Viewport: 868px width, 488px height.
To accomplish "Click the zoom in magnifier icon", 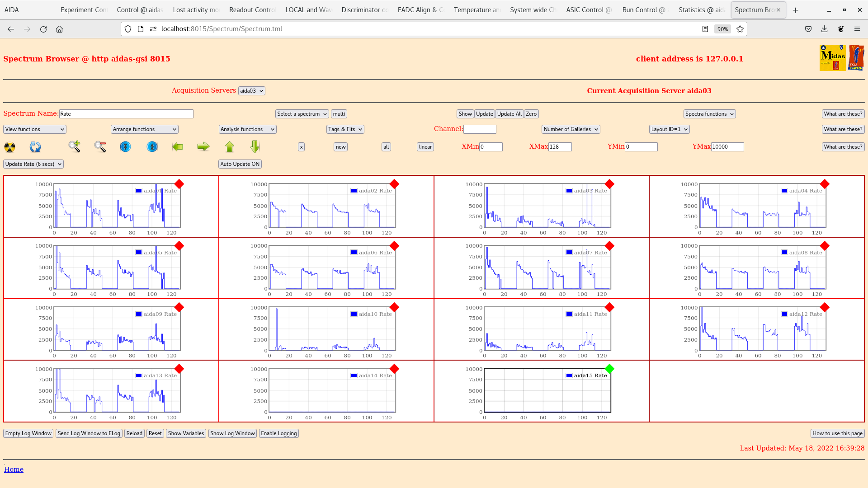I will [75, 146].
